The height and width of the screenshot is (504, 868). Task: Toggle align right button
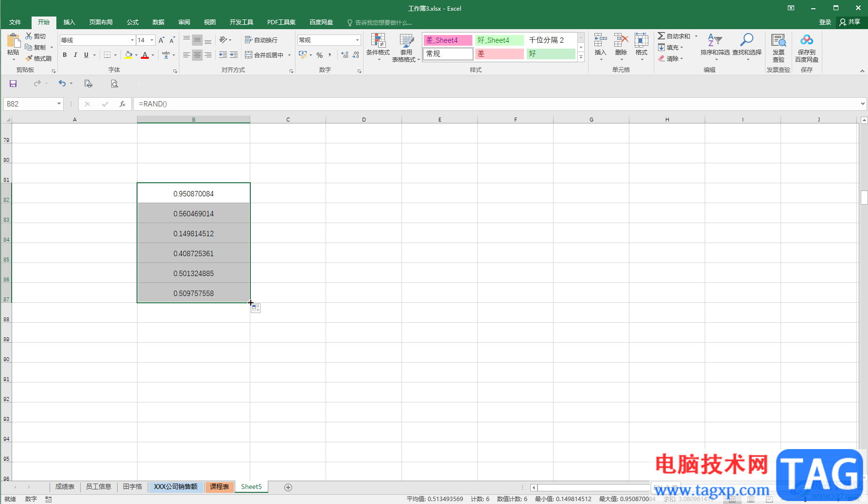click(208, 55)
